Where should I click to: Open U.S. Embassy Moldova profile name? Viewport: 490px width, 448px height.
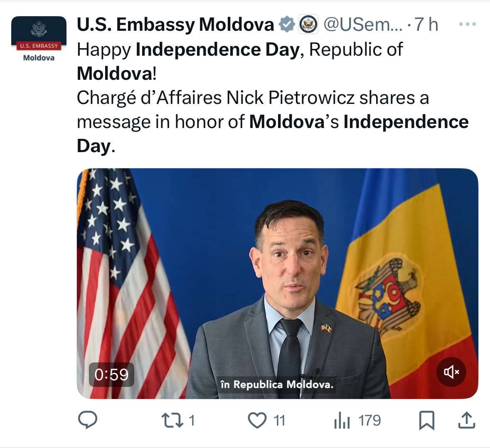pyautogui.click(x=175, y=24)
